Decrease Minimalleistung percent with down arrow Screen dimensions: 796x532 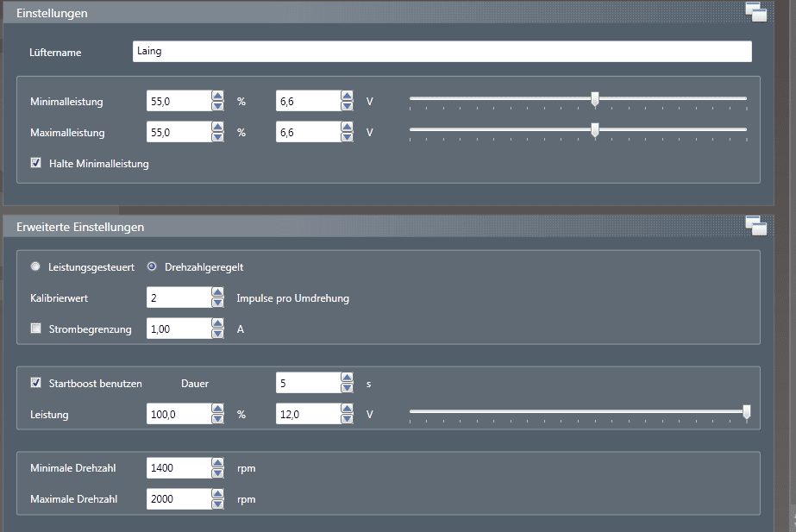[x=217, y=106]
